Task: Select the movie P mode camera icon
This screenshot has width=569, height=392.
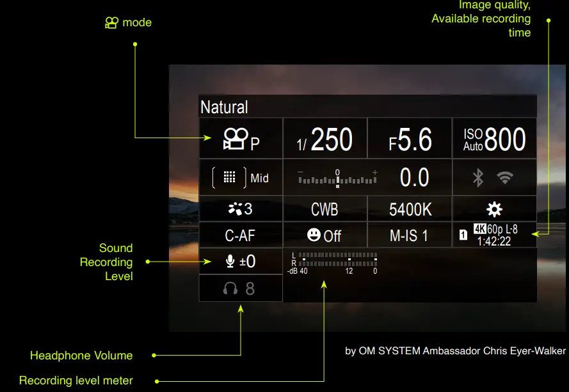Action: click(x=241, y=138)
